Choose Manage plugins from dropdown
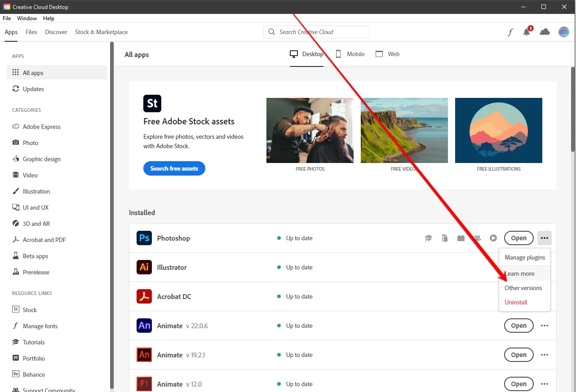576x392 pixels. (x=525, y=257)
